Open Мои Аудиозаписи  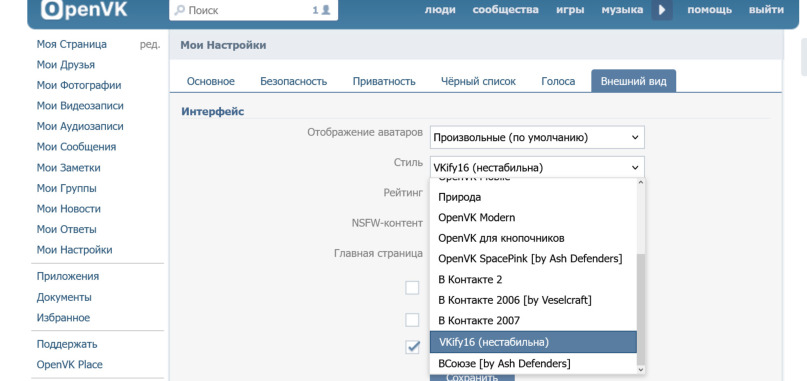[x=80, y=127]
